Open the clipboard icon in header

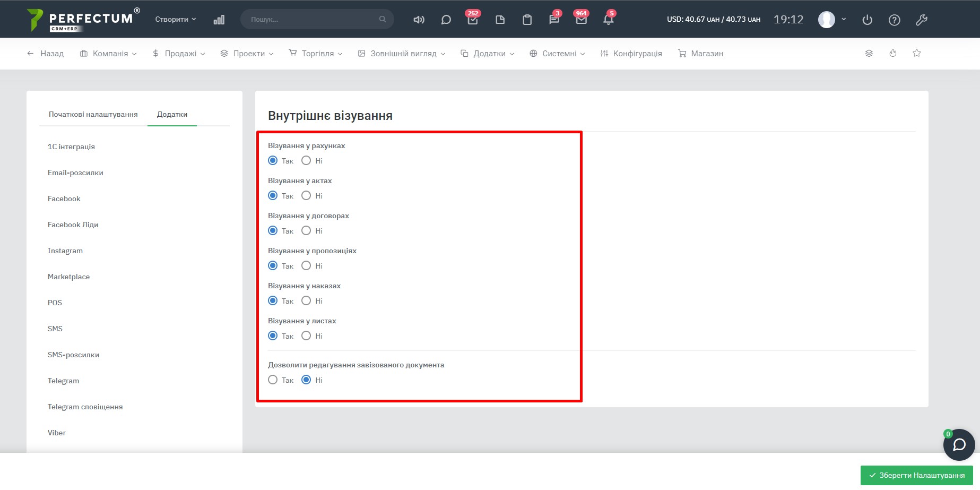[x=527, y=20]
